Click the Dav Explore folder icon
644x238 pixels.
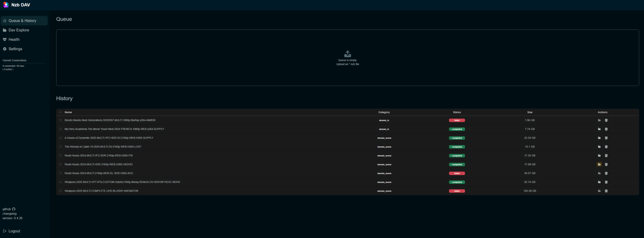coord(5,30)
